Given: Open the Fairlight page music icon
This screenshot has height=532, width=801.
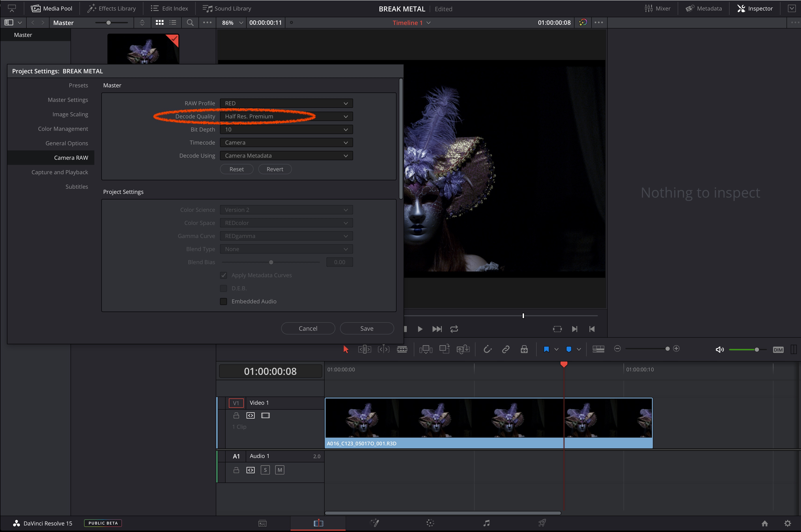Looking at the screenshot, I should [486, 523].
